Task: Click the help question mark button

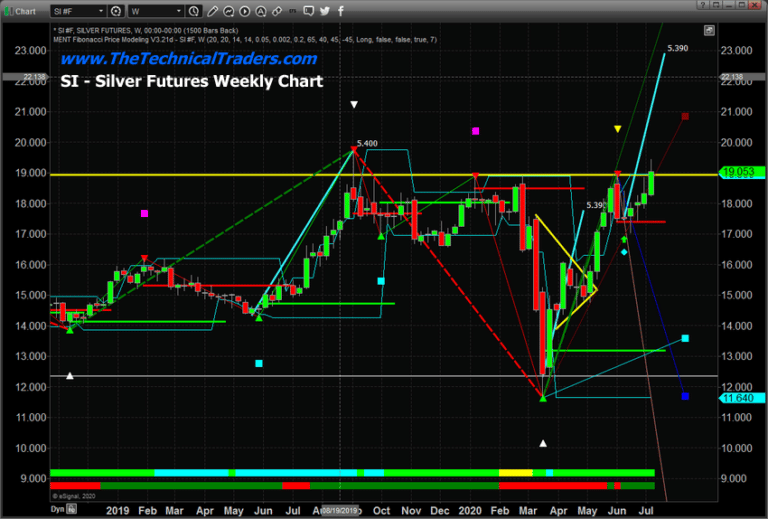Action: (x=703, y=5)
